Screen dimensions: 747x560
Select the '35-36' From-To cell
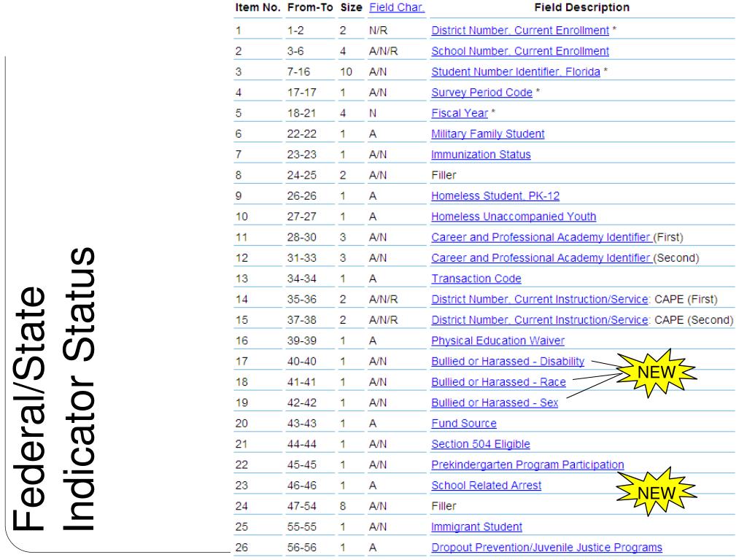[301, 300]
